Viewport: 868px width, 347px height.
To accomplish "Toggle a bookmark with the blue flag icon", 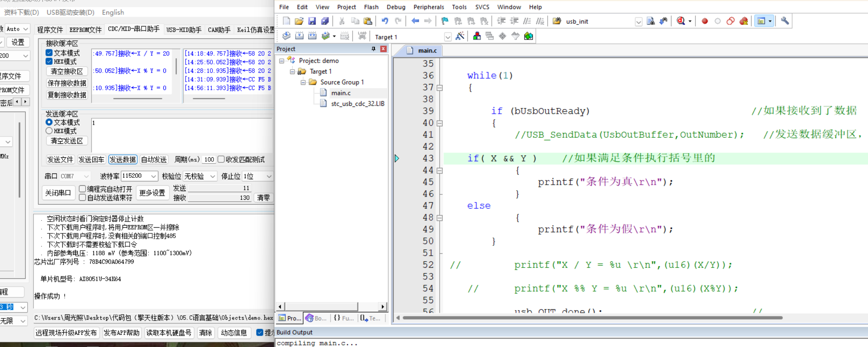I will click(x=445, y=21).
